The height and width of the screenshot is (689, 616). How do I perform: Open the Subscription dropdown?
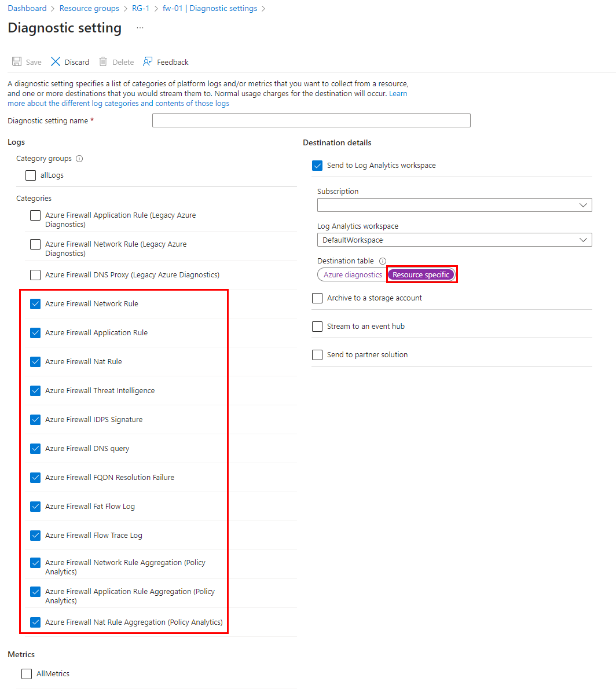click(x=454, y=205)
